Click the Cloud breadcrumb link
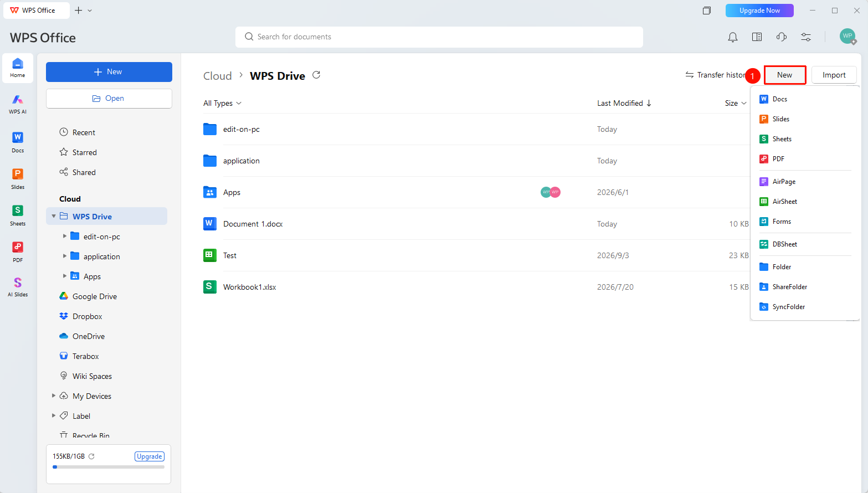This screenshot has height=493, width=868. point(218,76)
